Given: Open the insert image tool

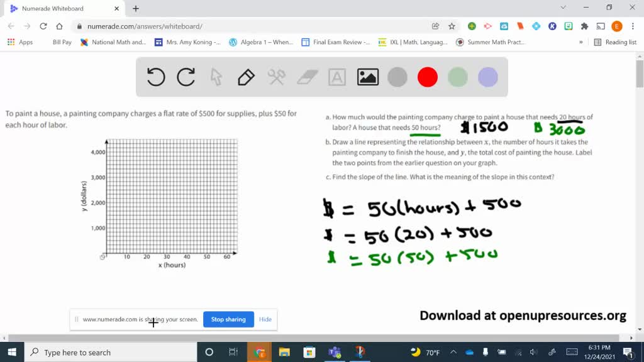Looking at the screenshot, I should 368,77.
